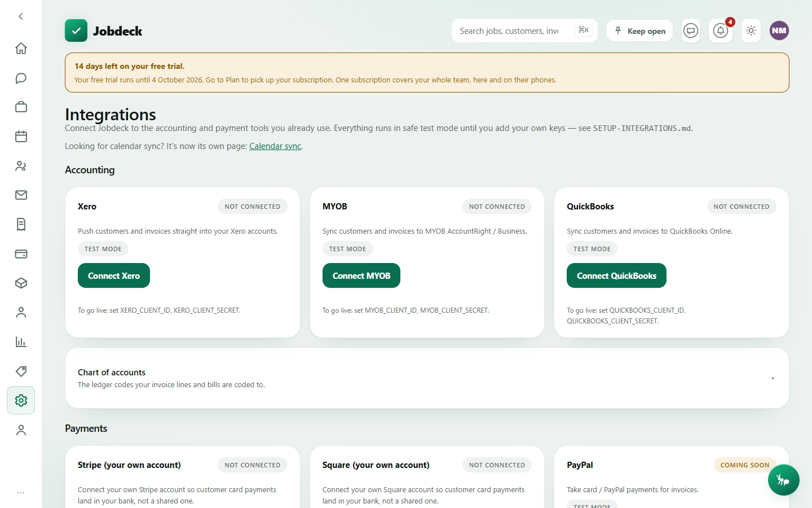Click the QuickBooks NOT CONNECTED status badge
Viewport: 812px width, 508px height.
742,207
